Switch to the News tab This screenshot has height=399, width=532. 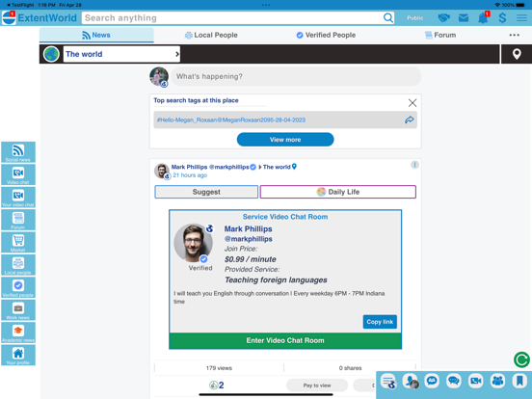point(96,35)
